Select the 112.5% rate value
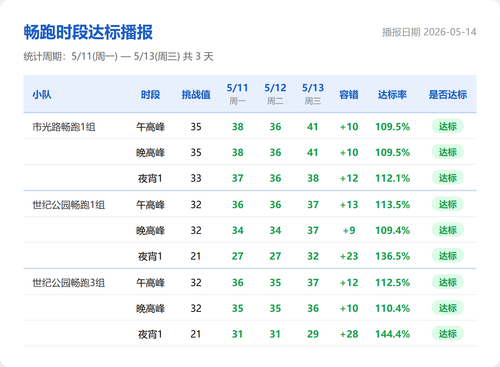This screenshot has height=367, width=500. pyautogui.click(x=392, y=282)
